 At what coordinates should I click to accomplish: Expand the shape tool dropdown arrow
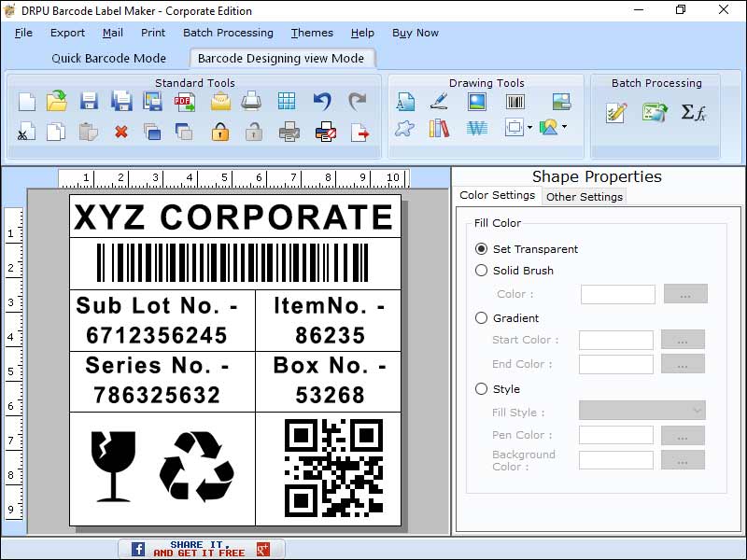click(528, 128)
